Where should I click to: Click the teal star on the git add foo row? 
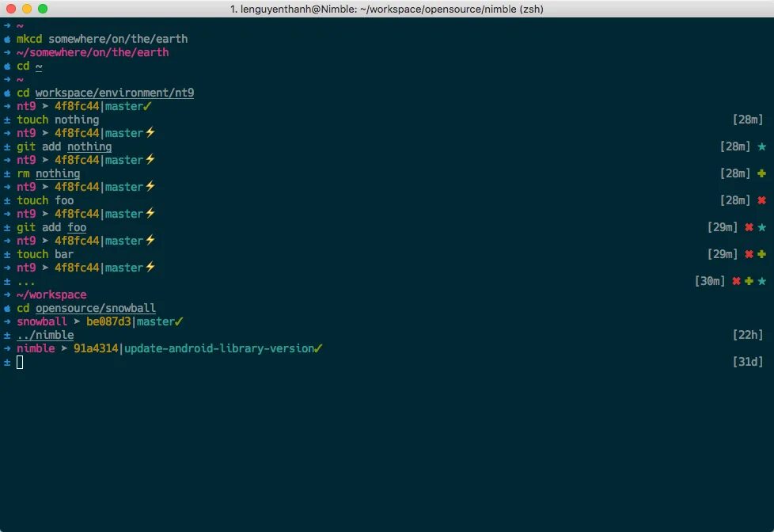point(761,227)
